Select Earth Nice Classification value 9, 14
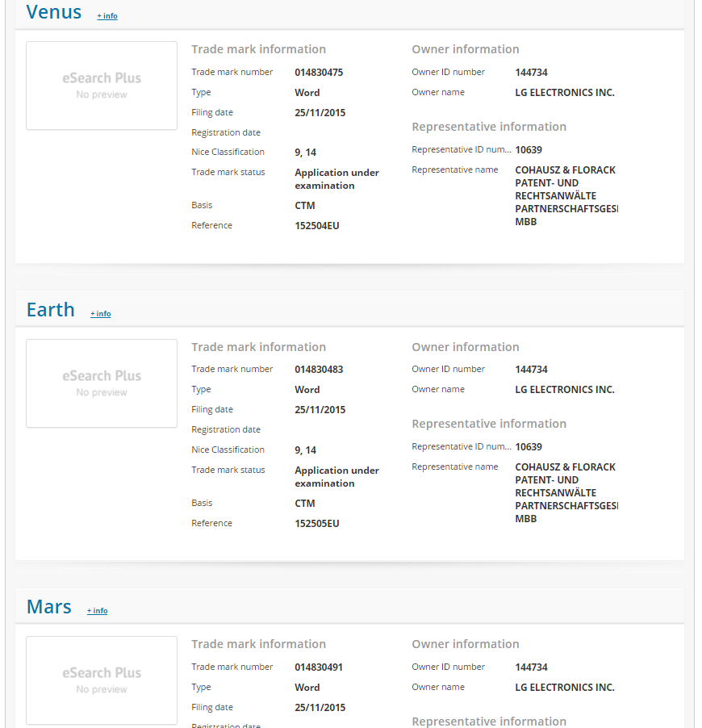 306,450
